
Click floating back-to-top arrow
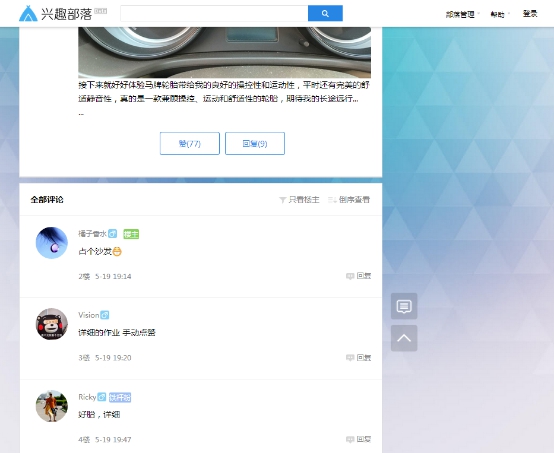click(x=404, y=338)
